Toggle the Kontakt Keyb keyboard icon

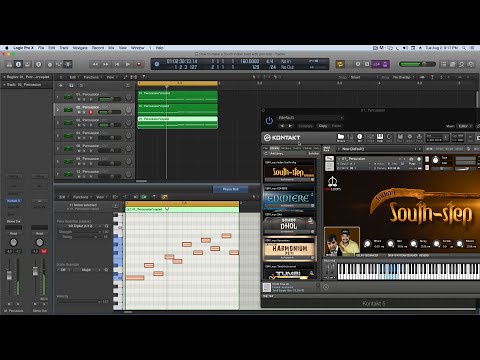380,137
